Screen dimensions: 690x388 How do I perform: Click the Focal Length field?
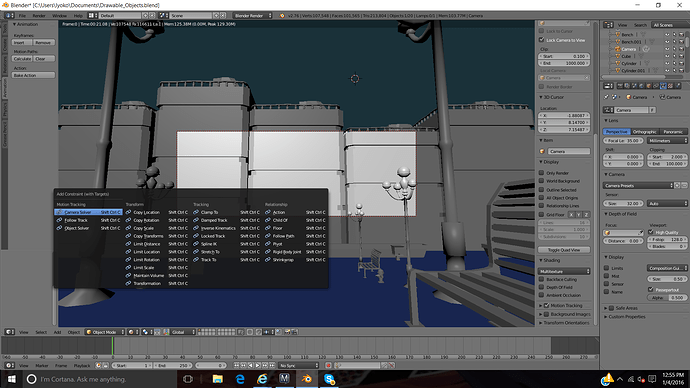coord(624,141)
